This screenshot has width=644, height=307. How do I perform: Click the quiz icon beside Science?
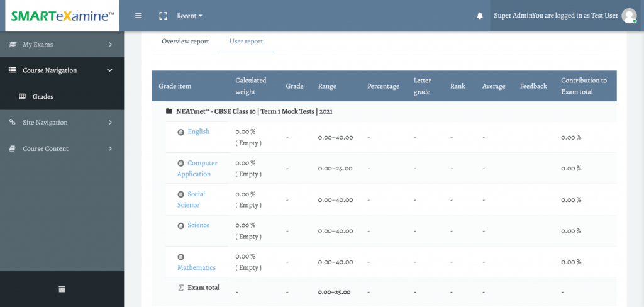click(x=180, y=226)
